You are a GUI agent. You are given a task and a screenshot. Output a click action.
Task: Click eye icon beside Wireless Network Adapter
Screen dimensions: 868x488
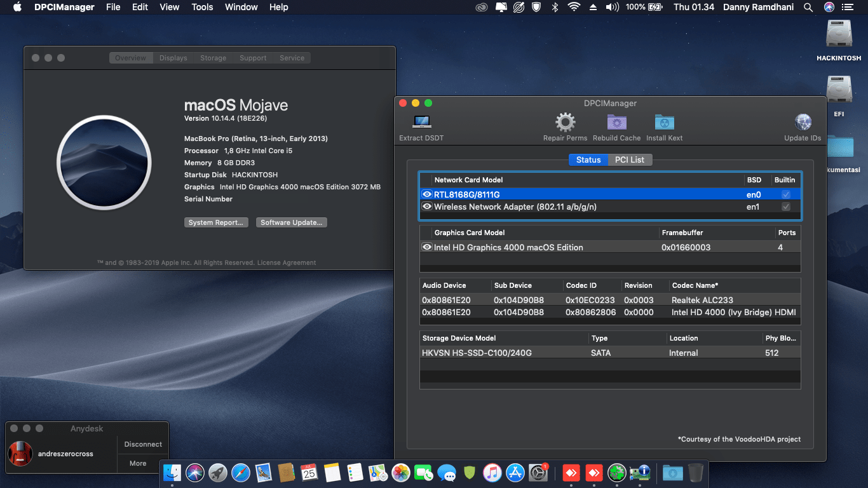tap(427, 207)
